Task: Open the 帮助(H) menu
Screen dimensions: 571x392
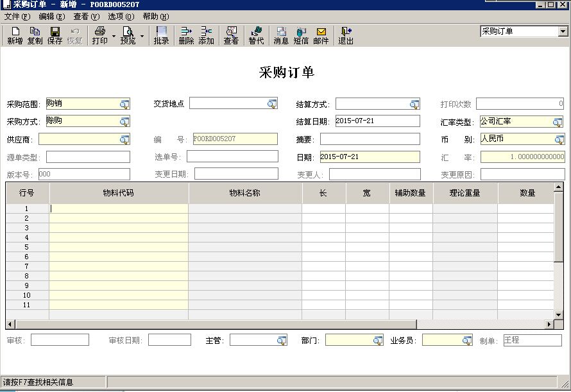Action: (x=156, y=17)
